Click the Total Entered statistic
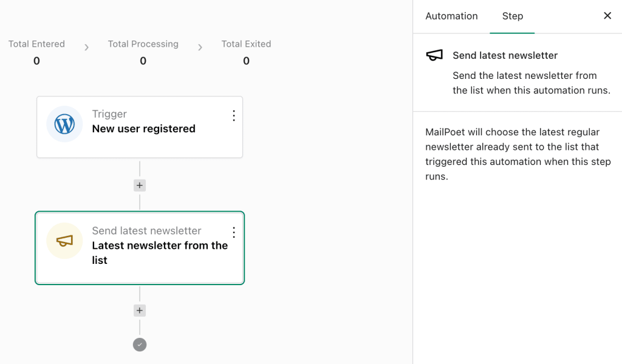Viewport: 622px width, 364px height. [x=36, y=52]
